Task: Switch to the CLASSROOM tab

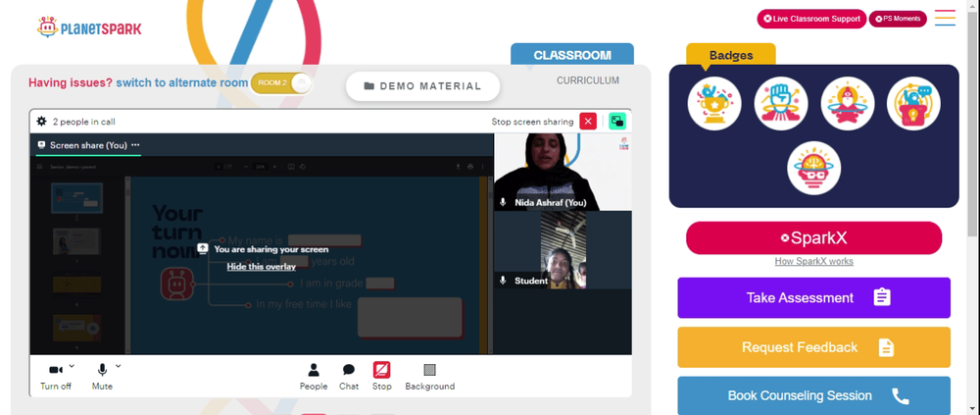Action: 572,55
